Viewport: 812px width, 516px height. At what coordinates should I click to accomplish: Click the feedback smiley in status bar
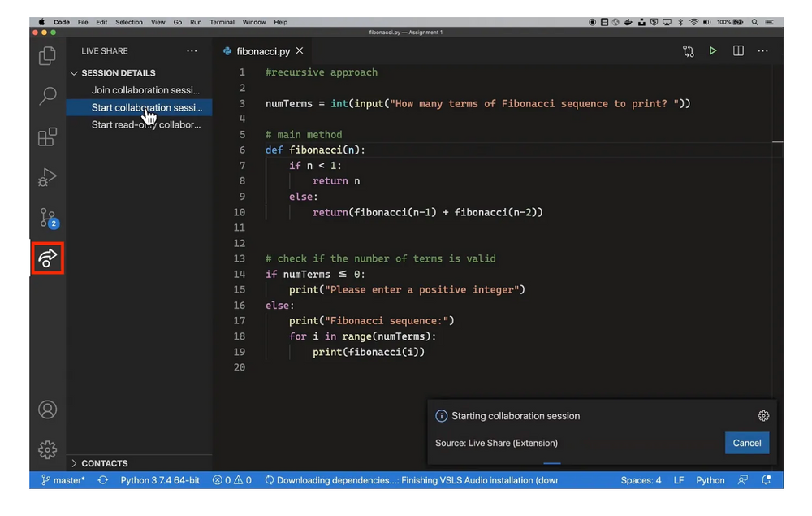tap(743, 480)
